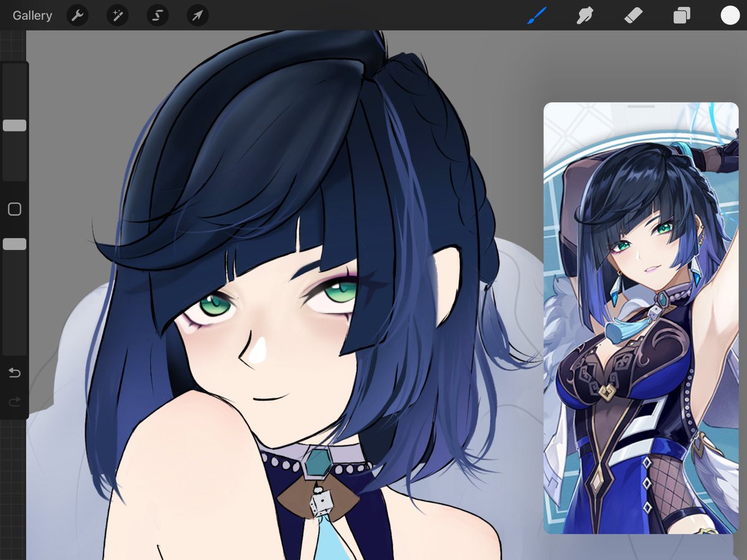Tap the Redo arrow in sidebar
Viewport: 747px width, 560px height.
click(x=14, y=403)
